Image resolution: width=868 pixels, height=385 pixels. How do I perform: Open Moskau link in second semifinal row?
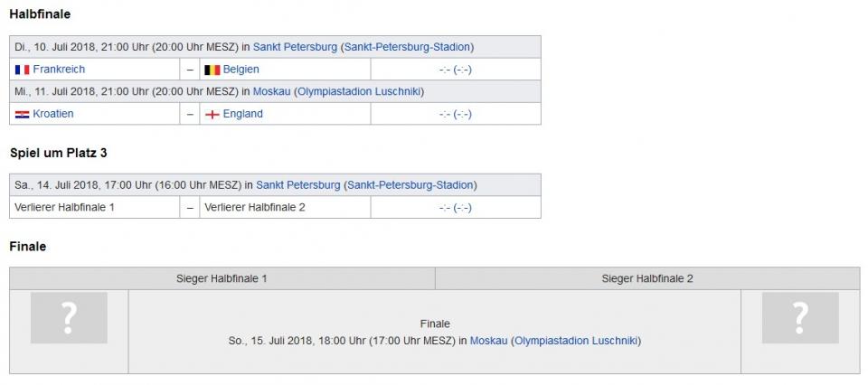pos(272,91)
